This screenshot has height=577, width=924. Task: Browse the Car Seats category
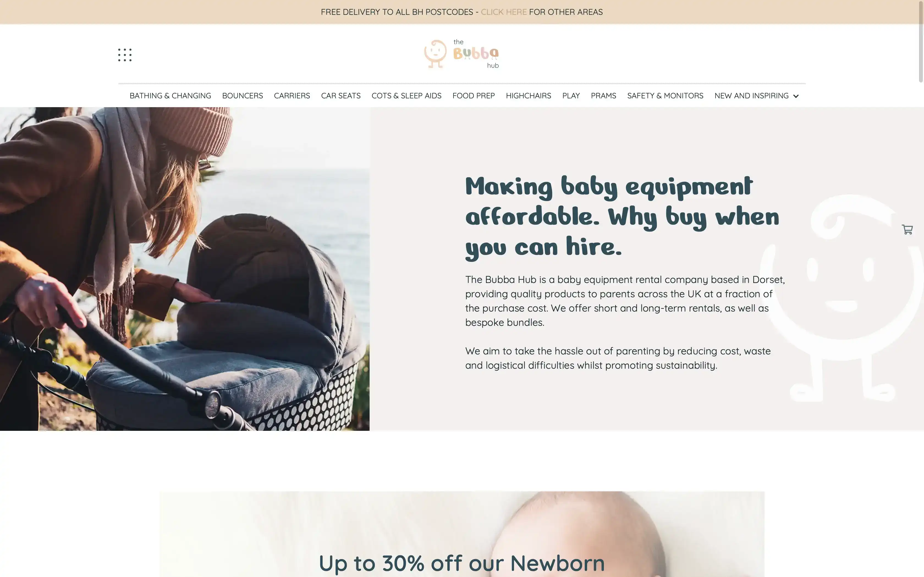[x=340, y=96]
